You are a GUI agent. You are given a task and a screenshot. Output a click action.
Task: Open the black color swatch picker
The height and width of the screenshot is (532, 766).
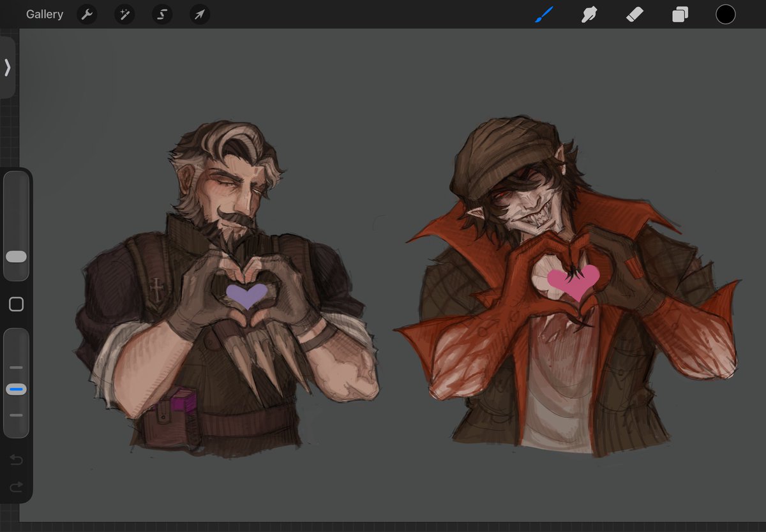tap(725, 14)
